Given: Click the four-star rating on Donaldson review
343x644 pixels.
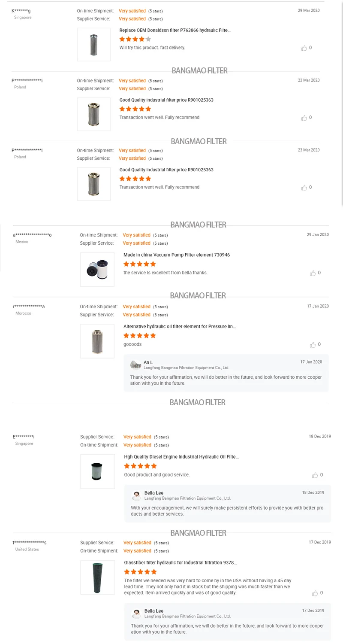Looking at the screenshot, I should pyautogui.click(x=135, y=39).
